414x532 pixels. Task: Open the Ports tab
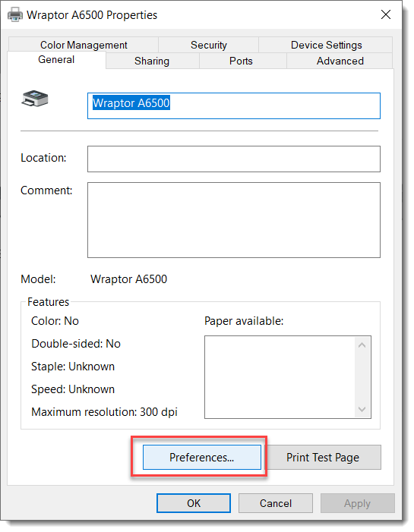(241, 61)
